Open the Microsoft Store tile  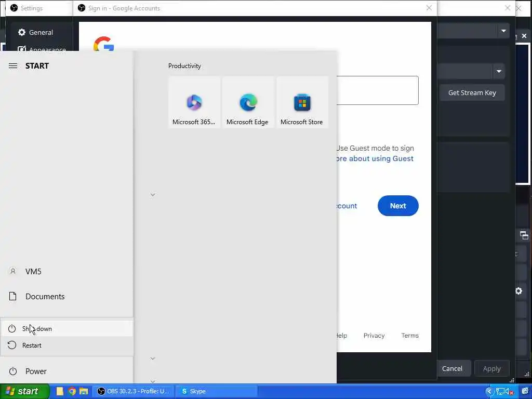pyautogui.click(x=302, y=102)
